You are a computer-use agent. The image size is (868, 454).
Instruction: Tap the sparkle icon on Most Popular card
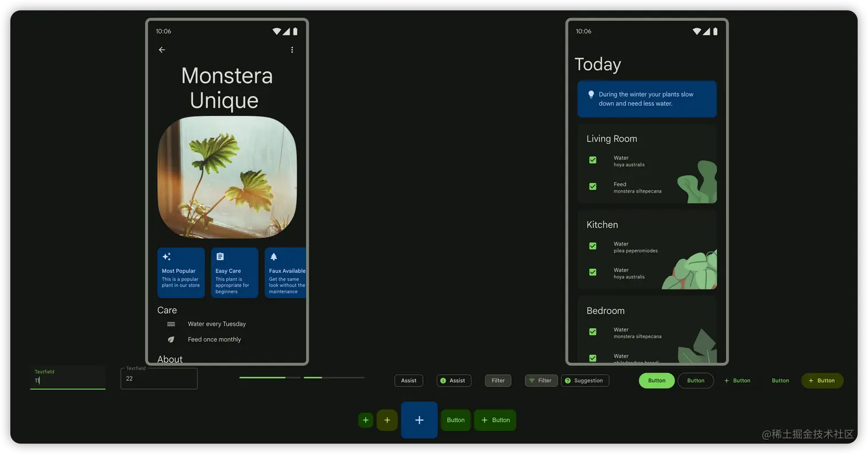coord(166,257)
